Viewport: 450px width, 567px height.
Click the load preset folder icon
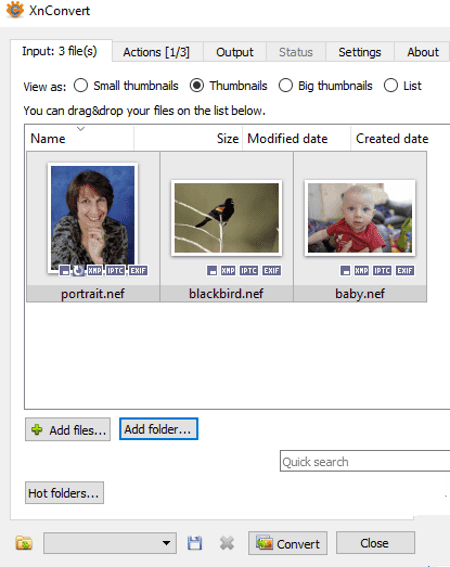(24, 543)
